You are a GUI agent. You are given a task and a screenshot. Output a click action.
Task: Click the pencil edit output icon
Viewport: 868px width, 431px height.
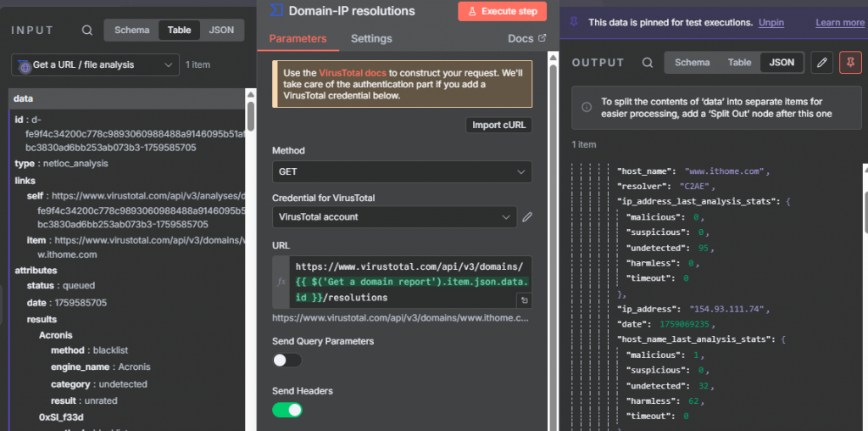tap(822, 63)
